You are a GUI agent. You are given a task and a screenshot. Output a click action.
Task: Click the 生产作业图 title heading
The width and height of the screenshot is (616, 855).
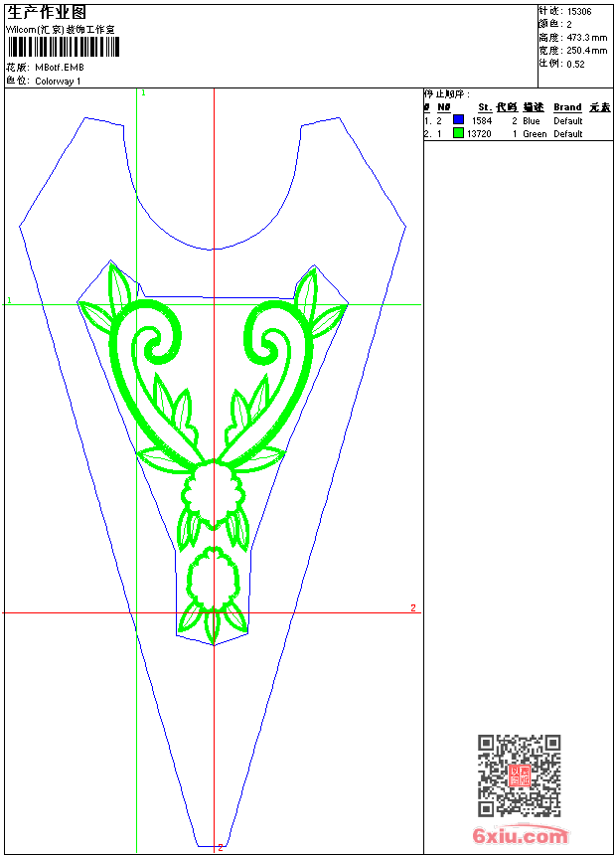[47, 12]
